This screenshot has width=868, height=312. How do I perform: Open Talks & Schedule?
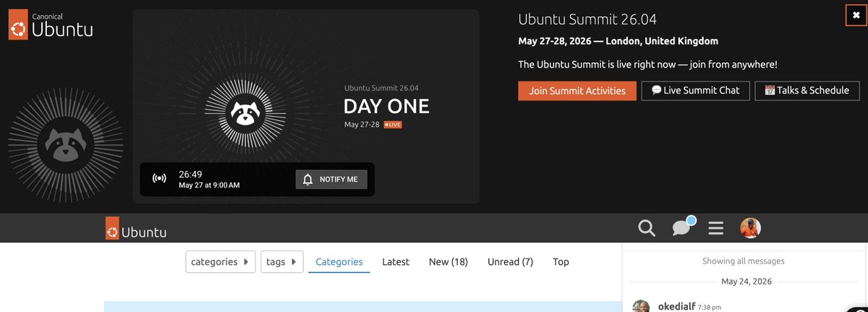[807, 90]
